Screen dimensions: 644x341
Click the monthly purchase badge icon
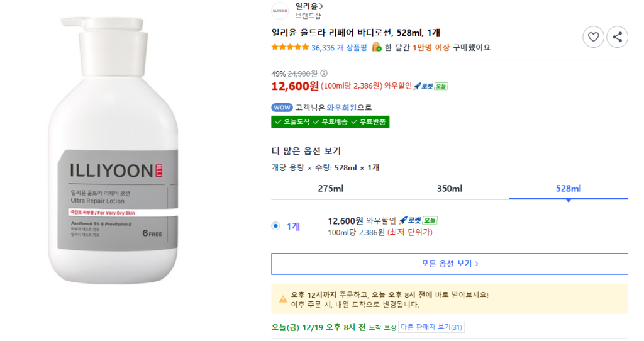377,47
